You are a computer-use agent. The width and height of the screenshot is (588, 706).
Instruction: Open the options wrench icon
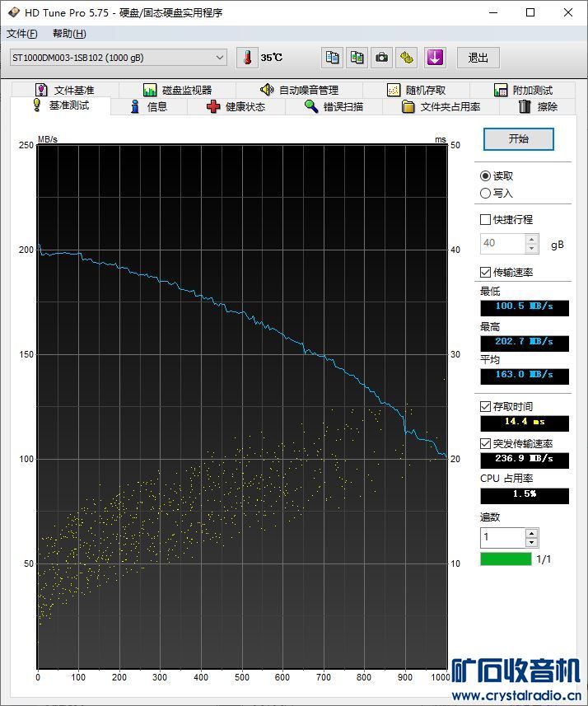click(x=408, y=58)
